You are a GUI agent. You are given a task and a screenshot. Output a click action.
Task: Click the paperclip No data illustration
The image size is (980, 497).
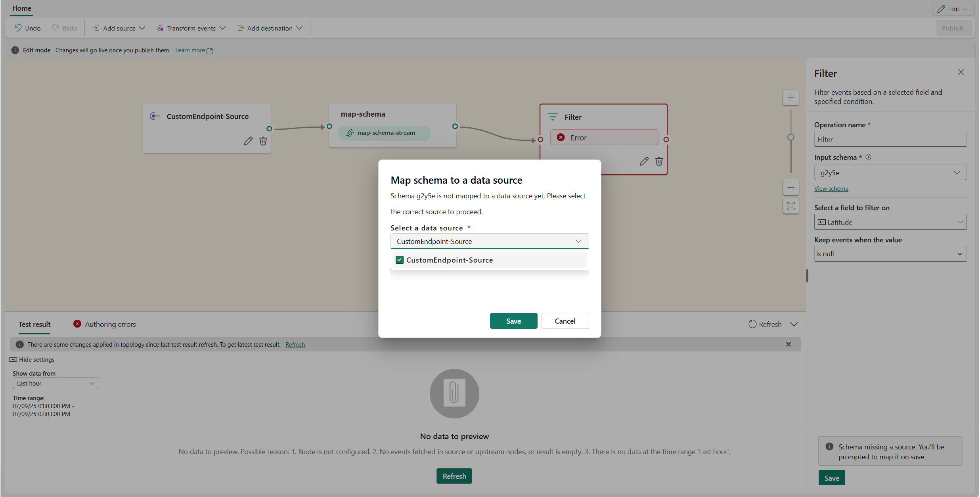pyautogui.click(x=454, y=393)
